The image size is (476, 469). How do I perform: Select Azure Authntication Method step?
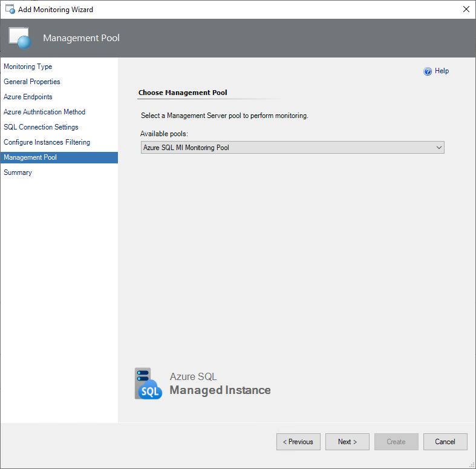click(x=44, y=112)
